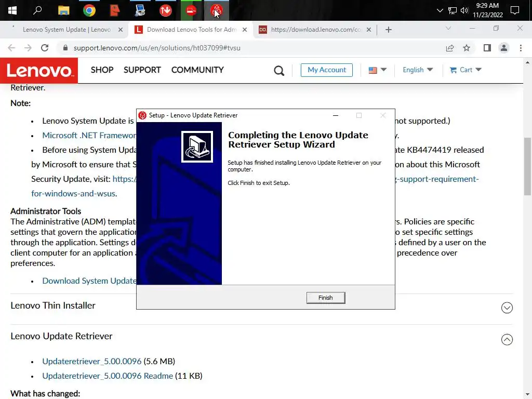Open the Windows notification center
532x399 pixels.
[515, 10]
